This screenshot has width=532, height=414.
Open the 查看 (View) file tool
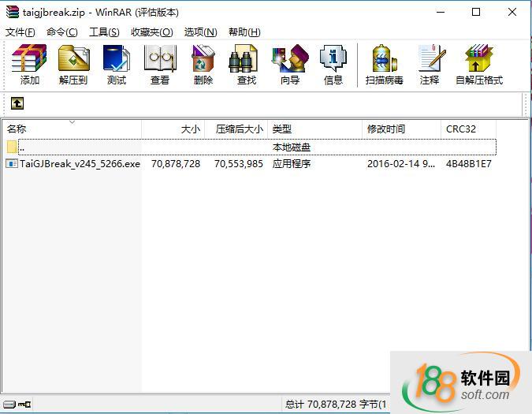click(160, 65)
